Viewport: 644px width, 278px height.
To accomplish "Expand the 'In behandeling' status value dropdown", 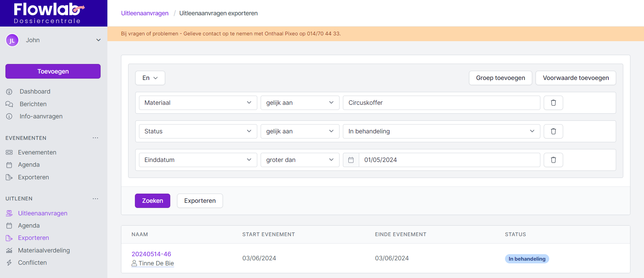I will point(441,131).
